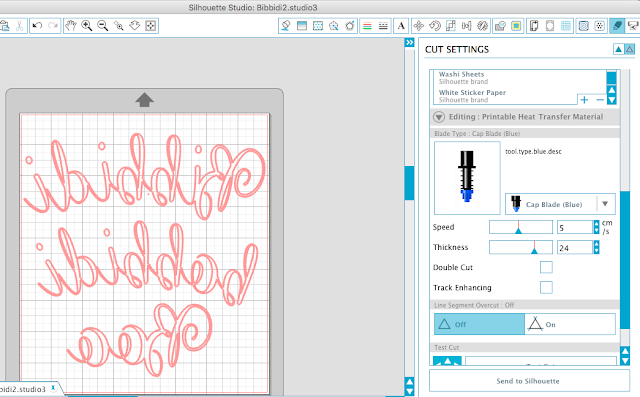Viewport: 640px width, 397px height.
Task: Click the Redo arrow icon
Action: (53, 26)
